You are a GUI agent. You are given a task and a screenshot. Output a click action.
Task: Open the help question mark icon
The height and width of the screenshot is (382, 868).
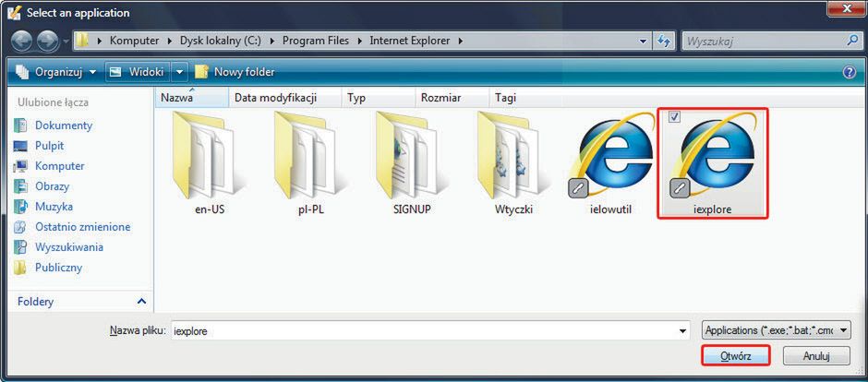tap(850, 72)
